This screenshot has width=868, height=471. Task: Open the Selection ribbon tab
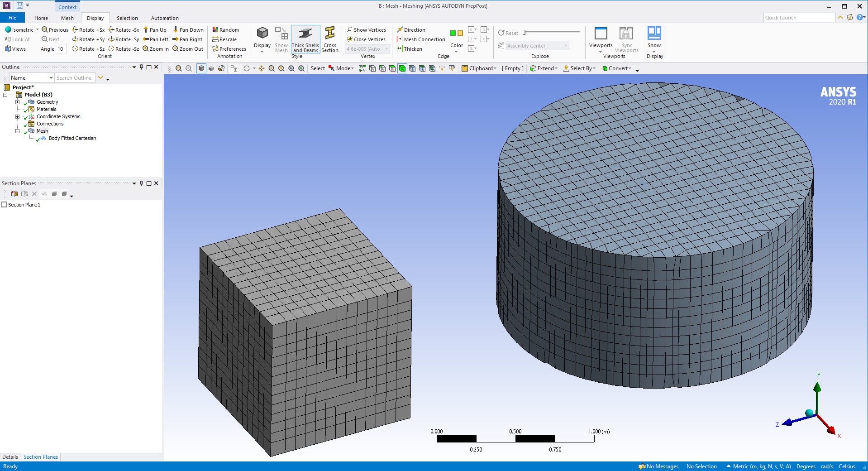(x=127, y=18)
